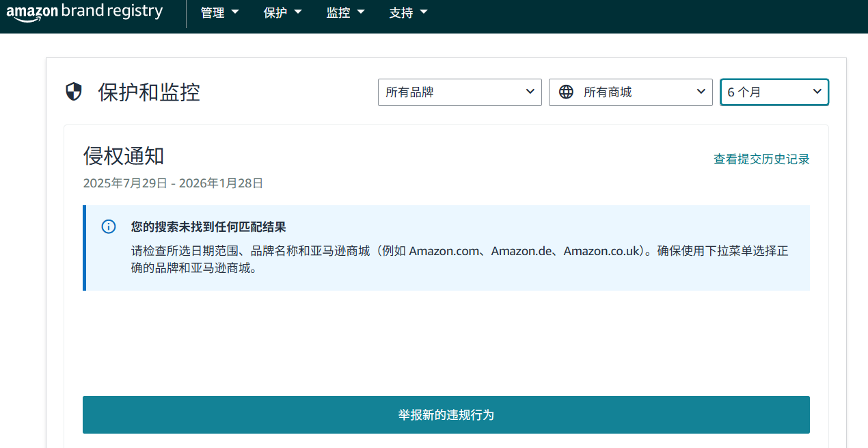Viewport: 868px width, 448px height.
Task: Select the 监控 menu label
Action: pos(338,13)
